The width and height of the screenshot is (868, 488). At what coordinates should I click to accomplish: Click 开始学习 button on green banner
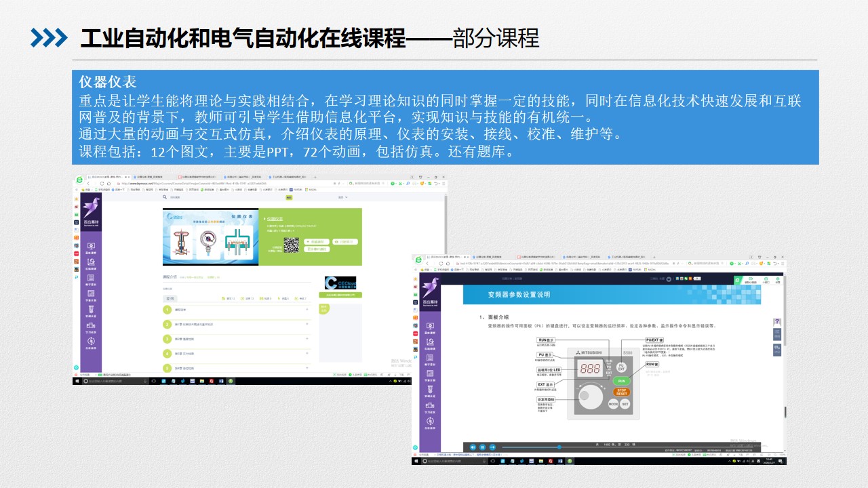pos(345,242)
